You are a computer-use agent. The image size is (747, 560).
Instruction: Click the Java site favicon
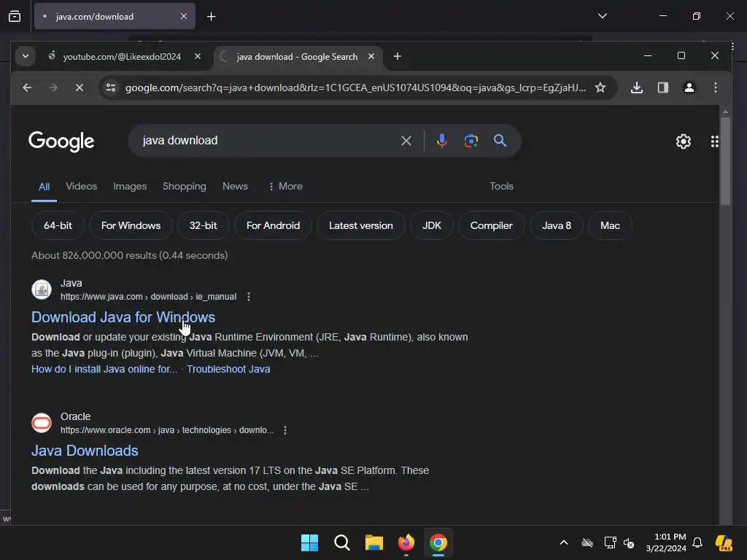42,289
